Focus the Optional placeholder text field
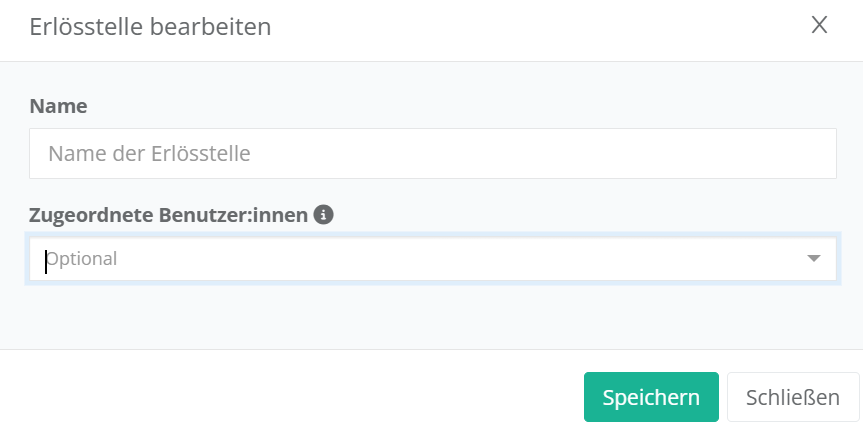 coord(300,259)
